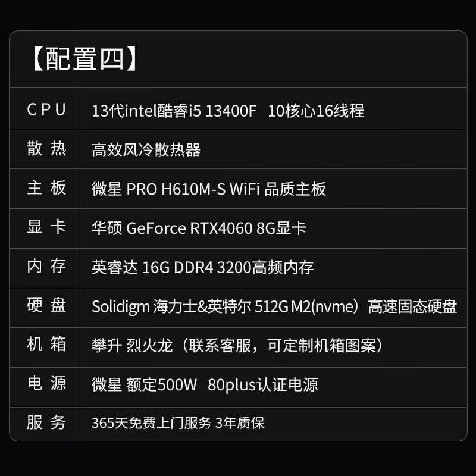Click Solidigm 512G M2 solid state drive text
This screenshot has height=476, width=476.
274,306
